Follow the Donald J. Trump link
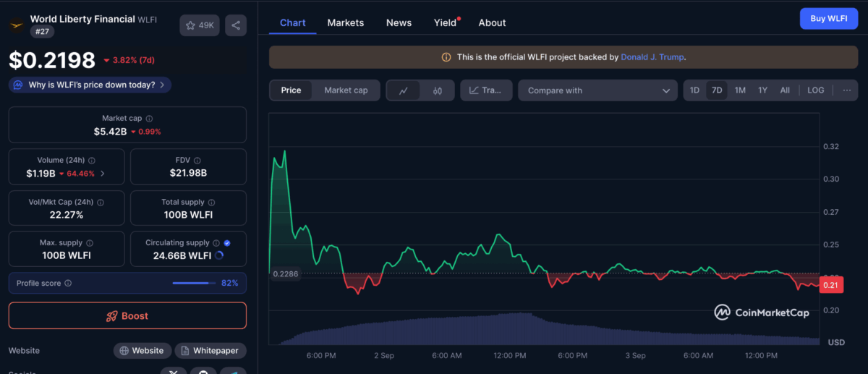This screenshot has height=374, width=868. [x=652, y=57]
